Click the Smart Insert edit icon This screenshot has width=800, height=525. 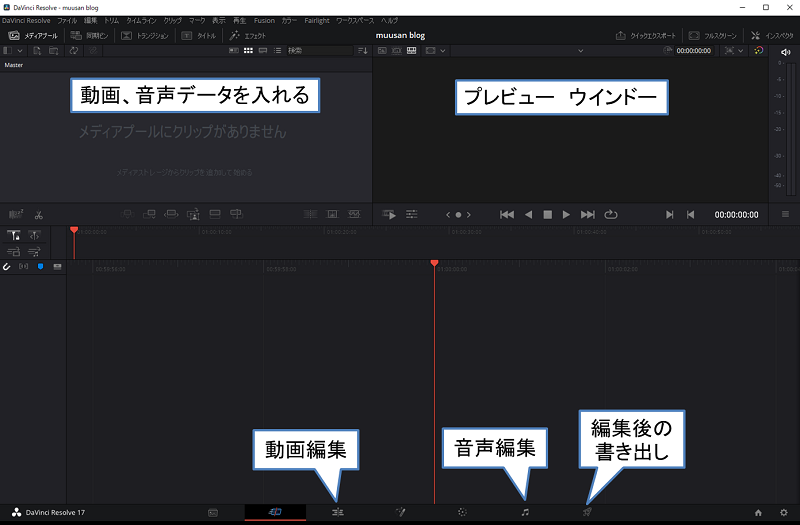pos(127,214)
